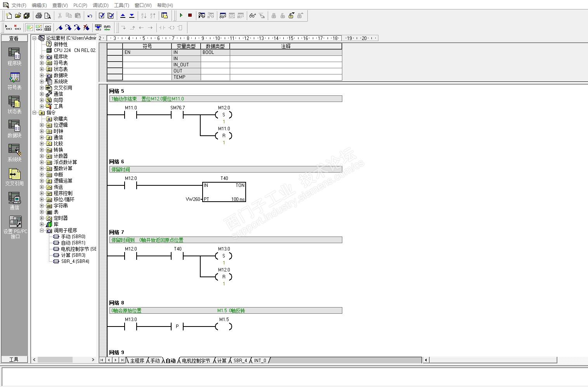The height and width of the screenshot is (387, 588).
Task: Toggle a bookmark on the current network
Action: (x=59, y=28)
